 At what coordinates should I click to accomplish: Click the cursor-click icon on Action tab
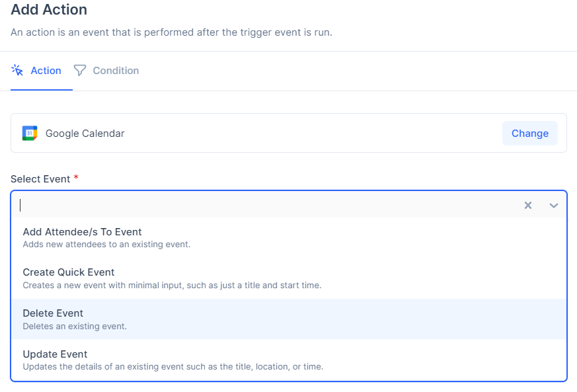(17, 70)
